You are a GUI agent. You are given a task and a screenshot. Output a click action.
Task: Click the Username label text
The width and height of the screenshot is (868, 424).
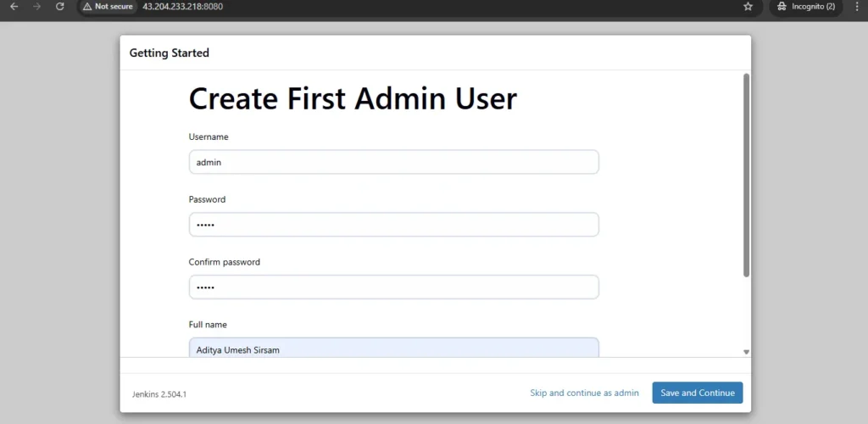point(209,137)
